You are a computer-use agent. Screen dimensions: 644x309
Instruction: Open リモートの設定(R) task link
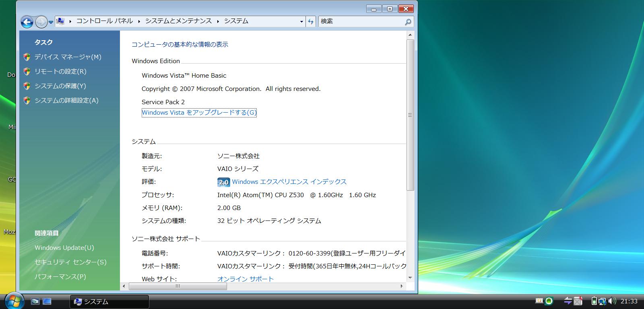coord(60,71)
